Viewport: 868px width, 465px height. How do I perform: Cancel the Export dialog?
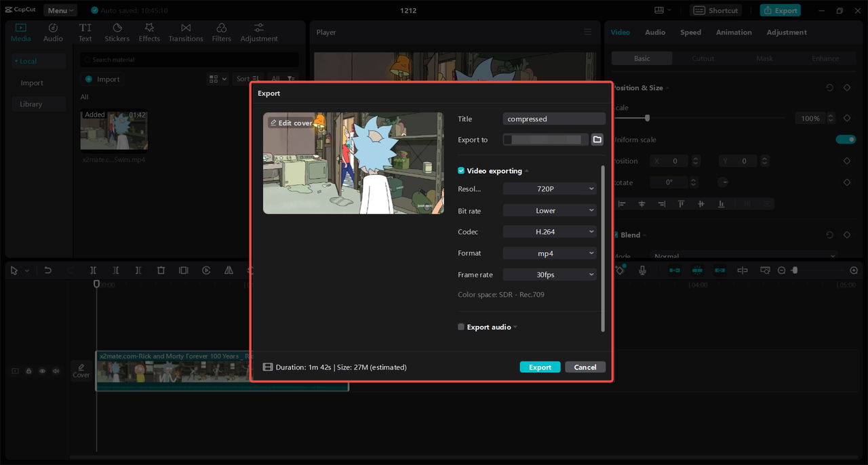(585, 367)
